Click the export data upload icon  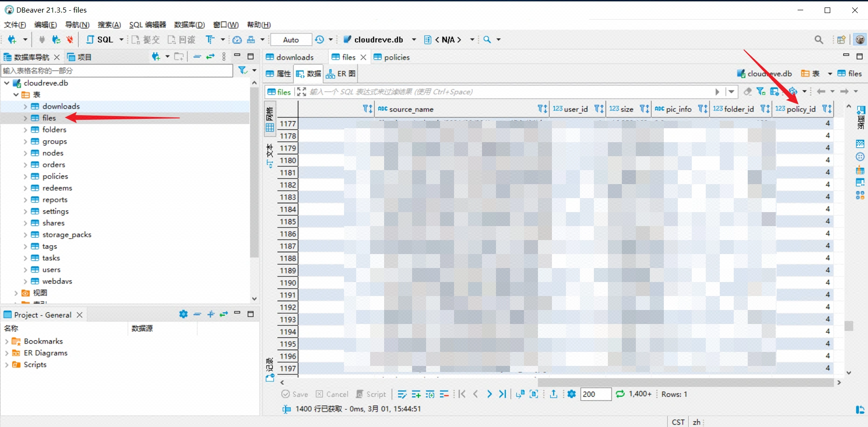tap(553, 394)
